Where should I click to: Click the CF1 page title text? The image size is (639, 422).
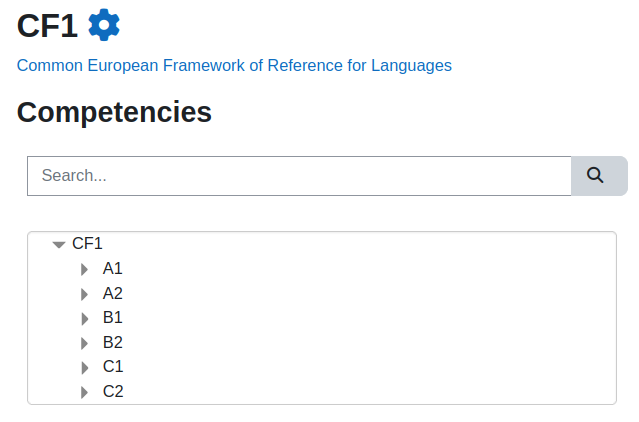(47, 26)
